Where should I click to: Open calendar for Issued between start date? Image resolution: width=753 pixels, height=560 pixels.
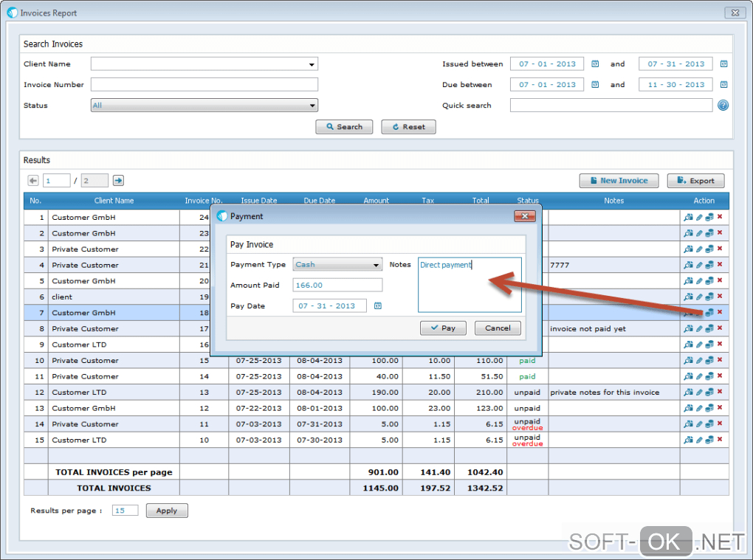(x=595, y=64)
